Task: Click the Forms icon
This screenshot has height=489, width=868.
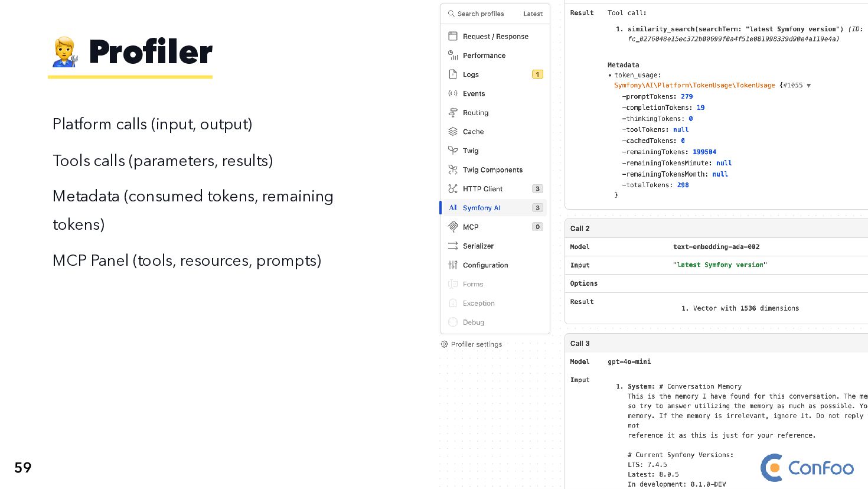Action: 453,284
